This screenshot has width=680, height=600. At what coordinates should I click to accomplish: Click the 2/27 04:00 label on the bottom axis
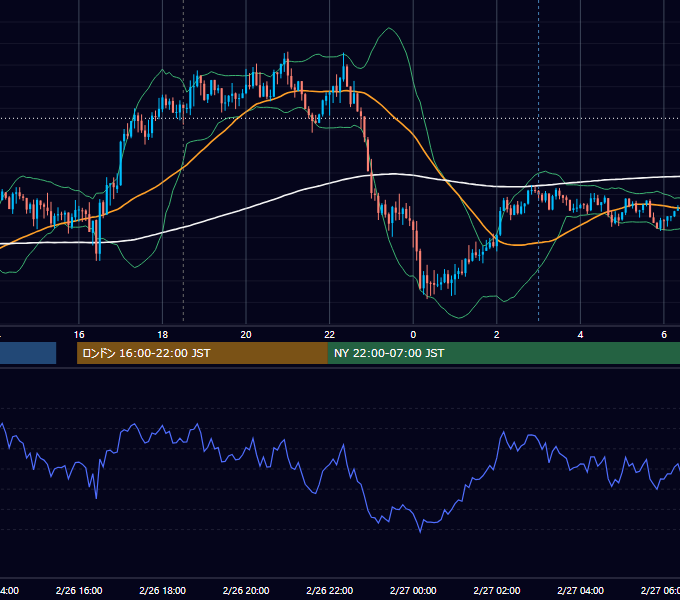pos(580,590)
